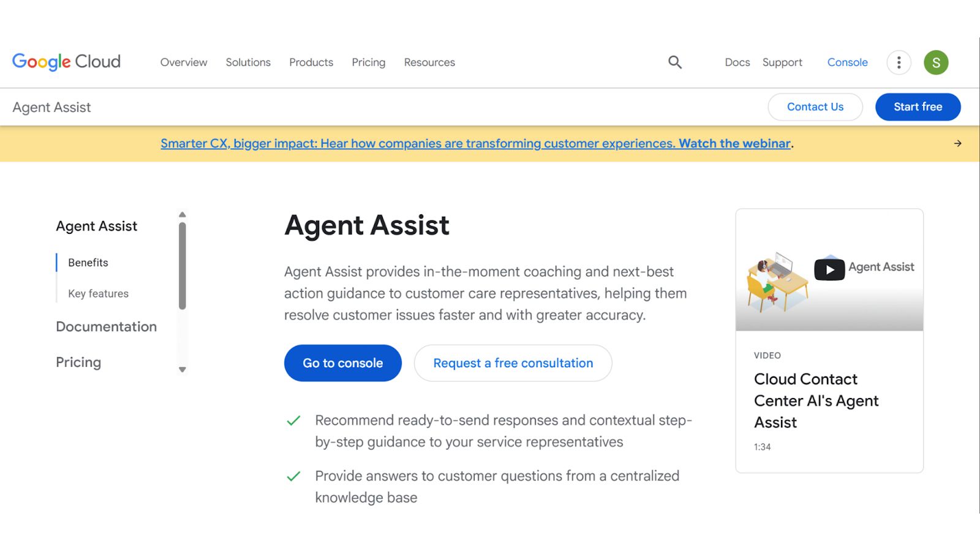Click the sidebar scroll down arrow
This screenshot has width=980, height=551.
(x=182, y=370)
